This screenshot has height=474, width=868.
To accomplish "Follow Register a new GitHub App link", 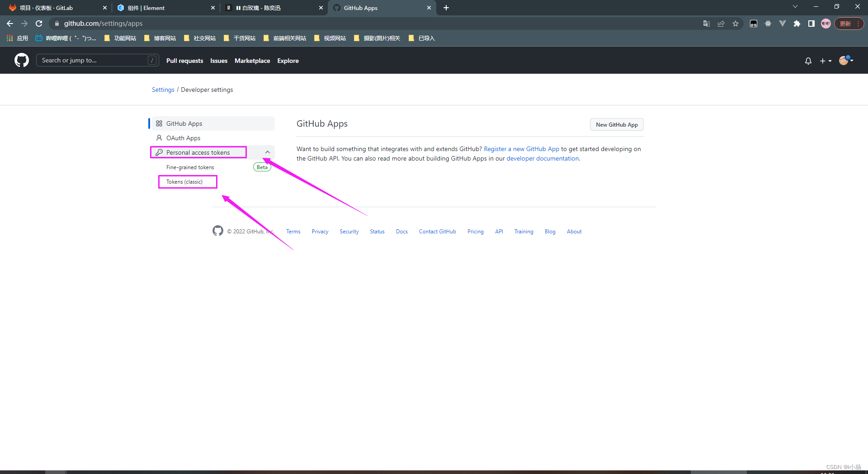I will point(522,149).
